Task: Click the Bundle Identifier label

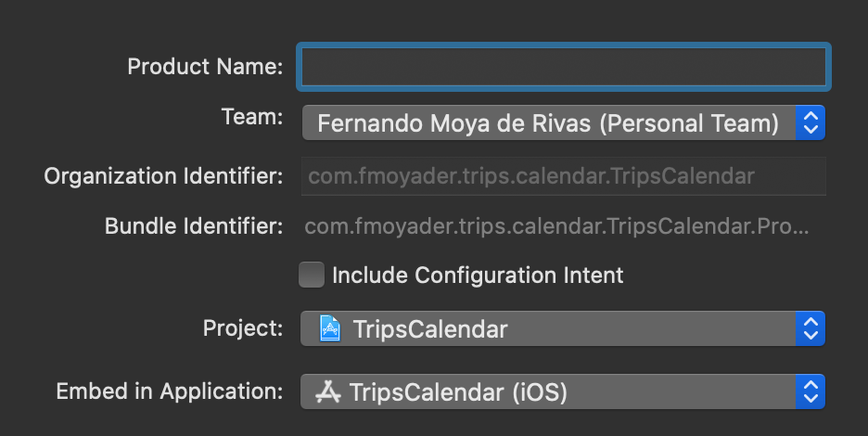Action: pos(194,226)
